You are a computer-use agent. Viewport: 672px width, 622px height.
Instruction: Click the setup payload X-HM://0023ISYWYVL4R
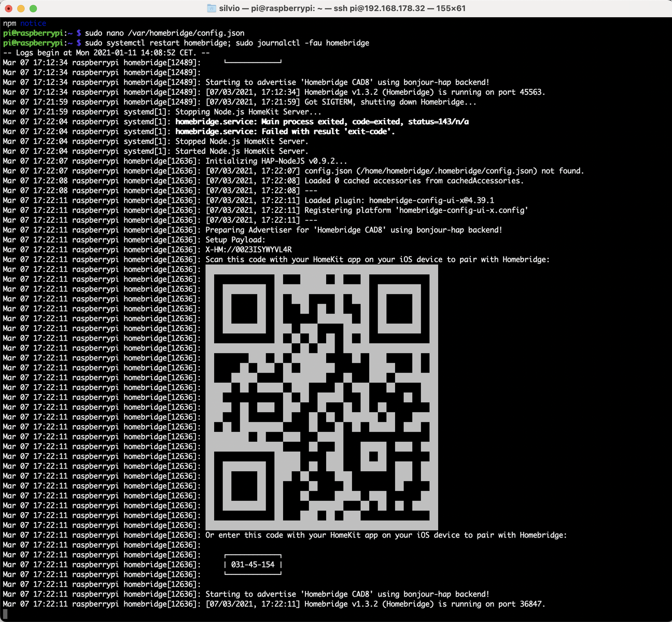[248, 249]
